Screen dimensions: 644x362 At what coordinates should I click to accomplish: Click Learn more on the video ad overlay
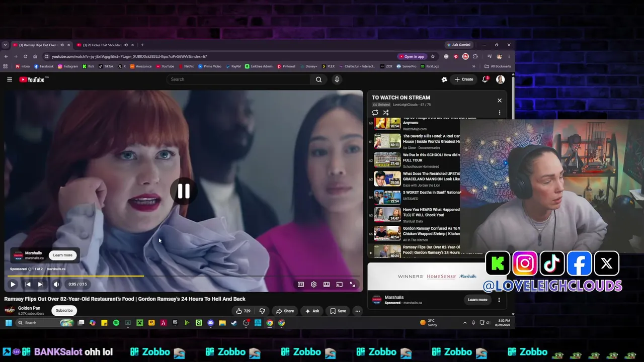tap(63, 255)
